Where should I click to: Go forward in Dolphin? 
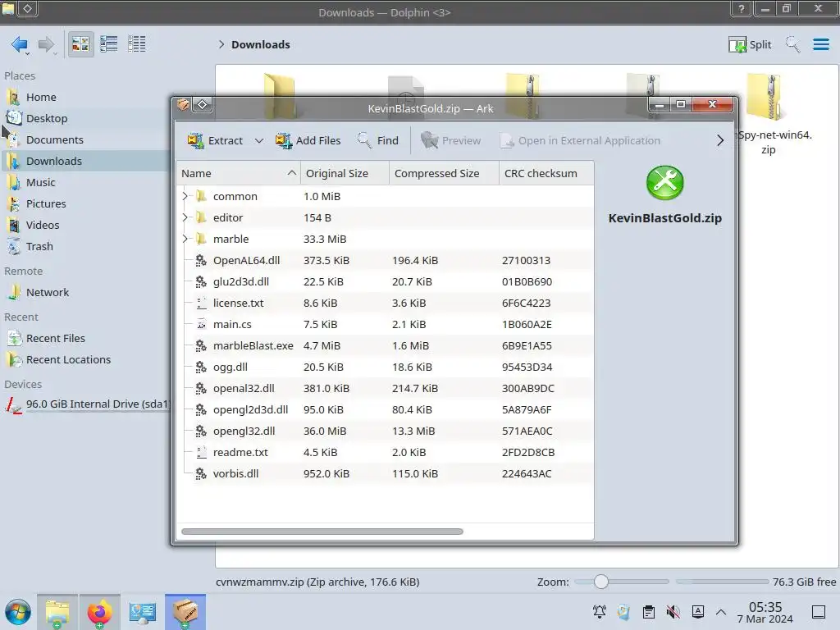(47, 44)
